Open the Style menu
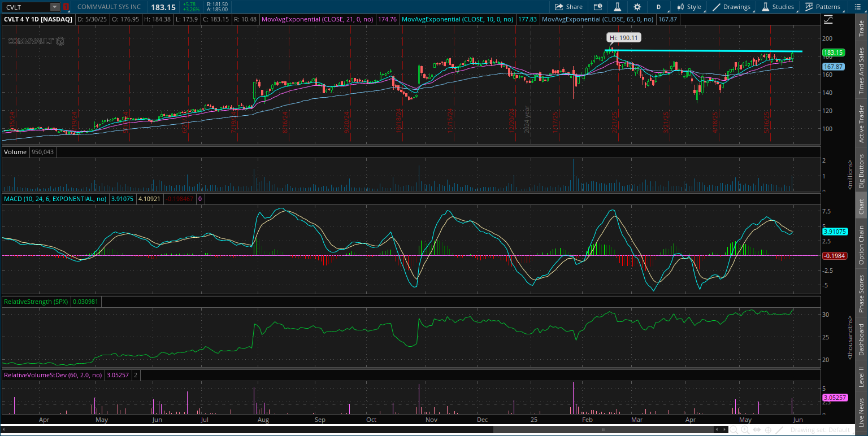The width and height of the screenshot is (868, 436). [689, 7]
